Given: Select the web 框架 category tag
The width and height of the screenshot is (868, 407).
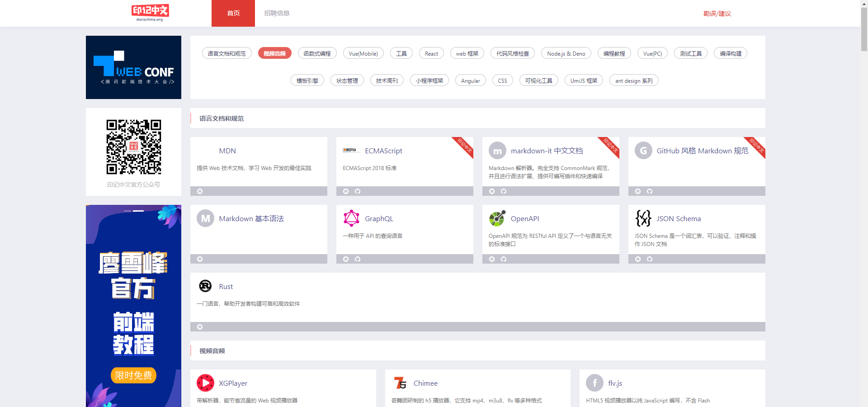Looking at the screenshot, I should [467, 53].
